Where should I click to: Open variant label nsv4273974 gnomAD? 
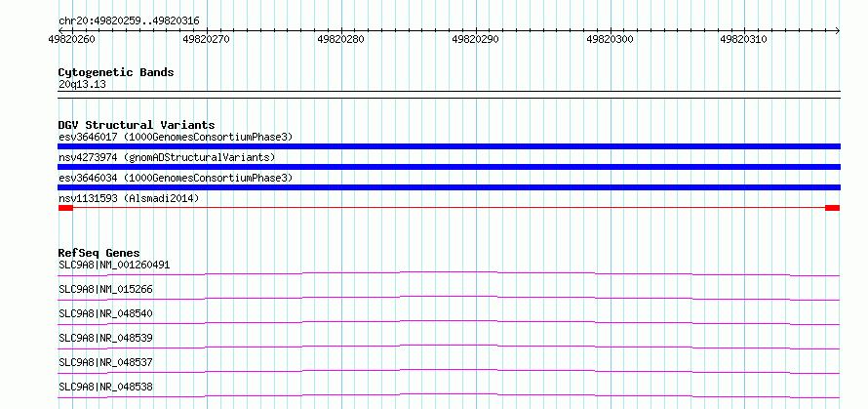[167, 157]
